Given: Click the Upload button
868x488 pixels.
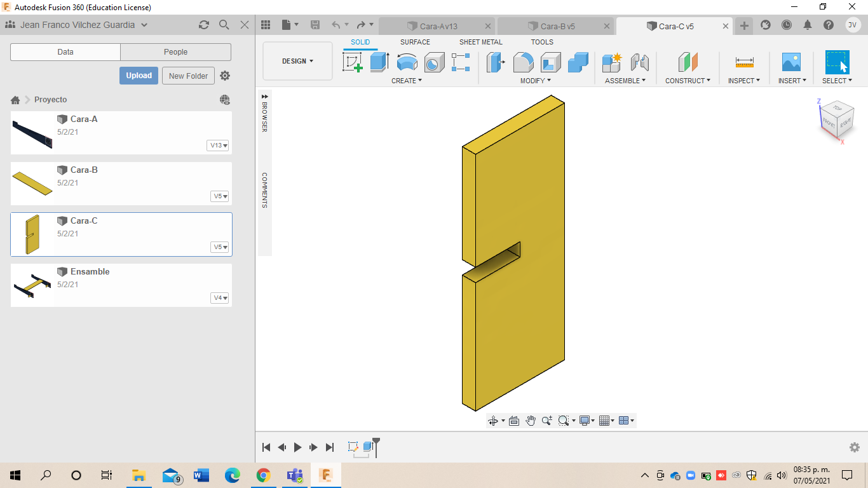Looking at the screenshot, I should pyautogui.click(x=139, y=76).
